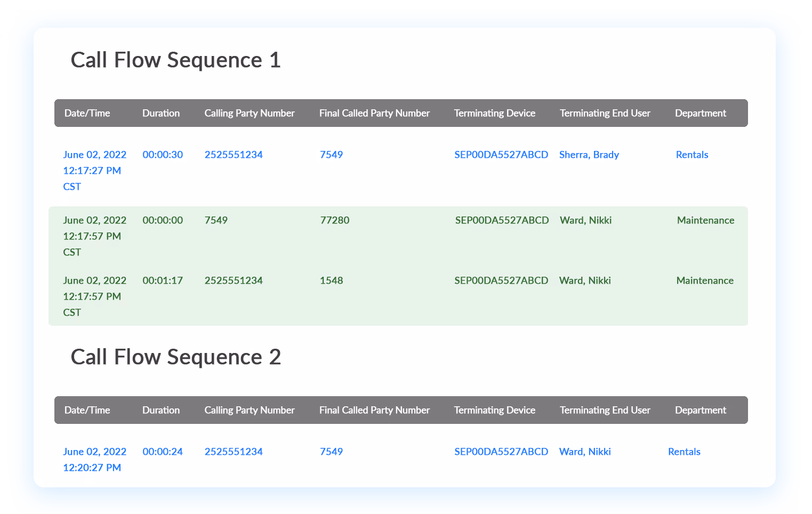Click the 00:01:17 duration value

(163, 280)
